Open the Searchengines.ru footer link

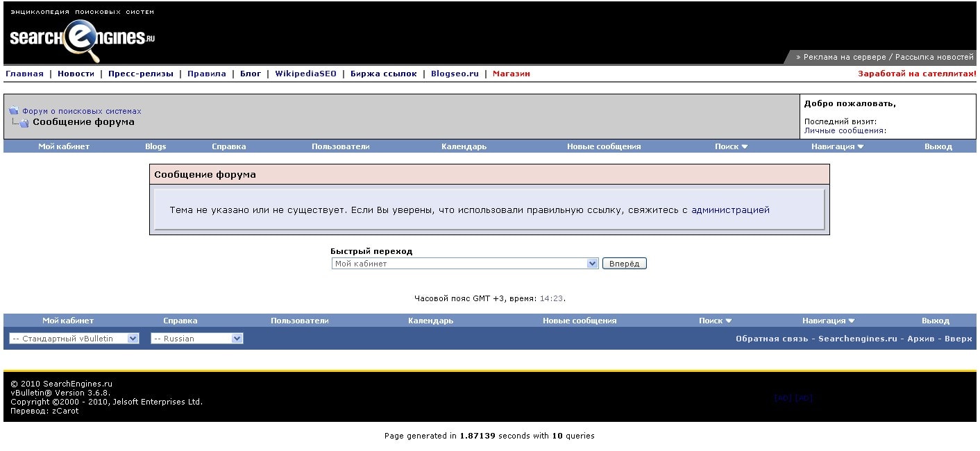tap(858, 339)
